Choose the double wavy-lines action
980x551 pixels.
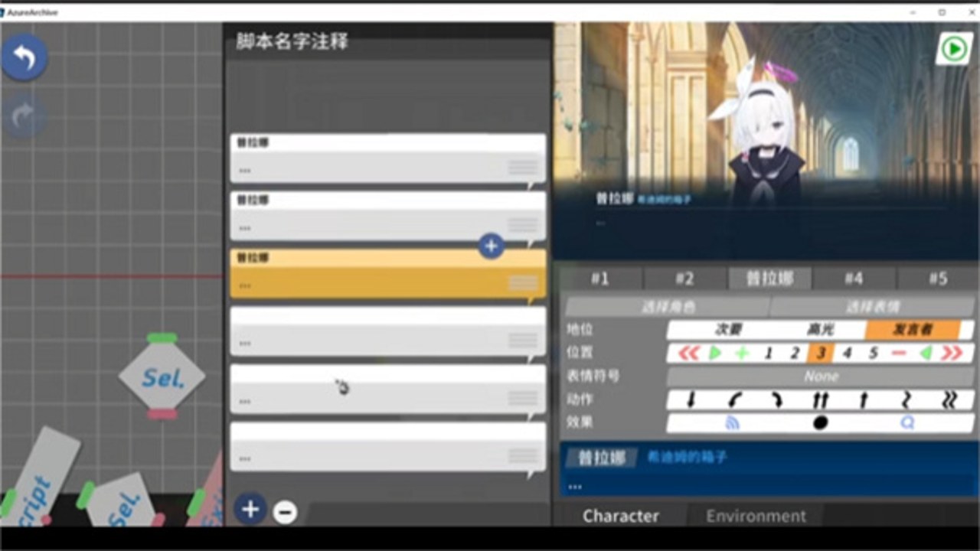coord(950,399)
